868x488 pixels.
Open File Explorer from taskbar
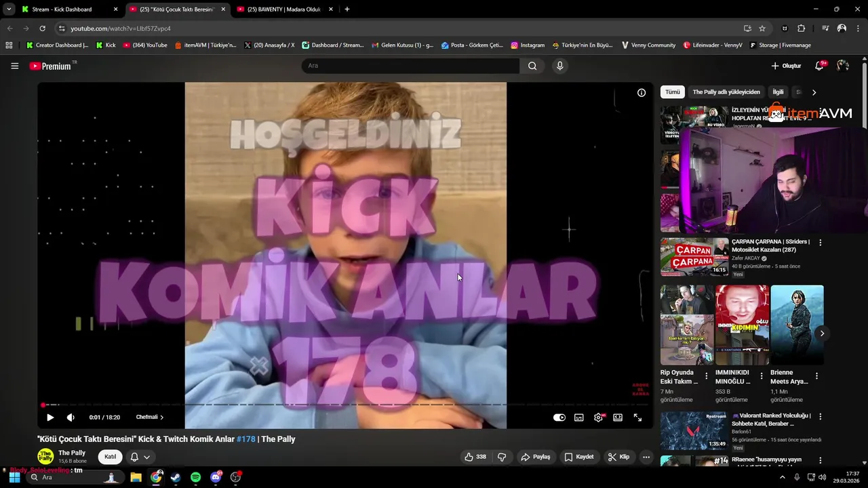pos(136,477)
